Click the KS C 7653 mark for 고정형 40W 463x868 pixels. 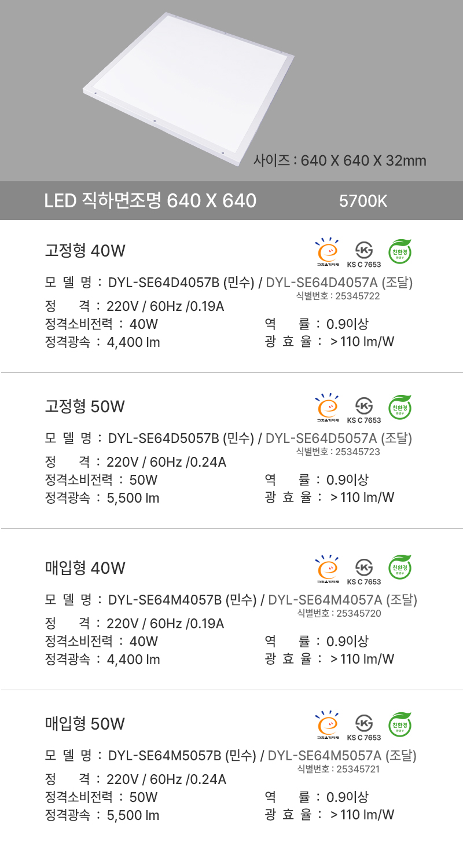[364, 254]
